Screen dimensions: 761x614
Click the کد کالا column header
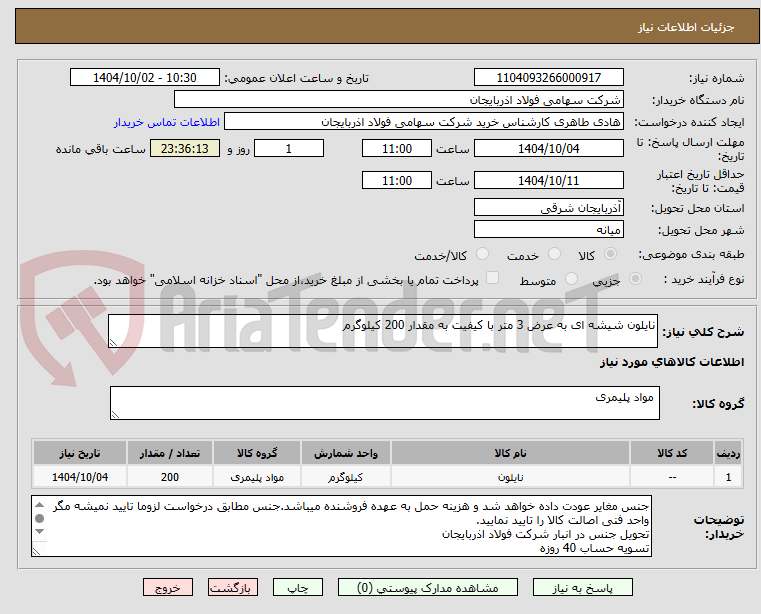point(672,453)
